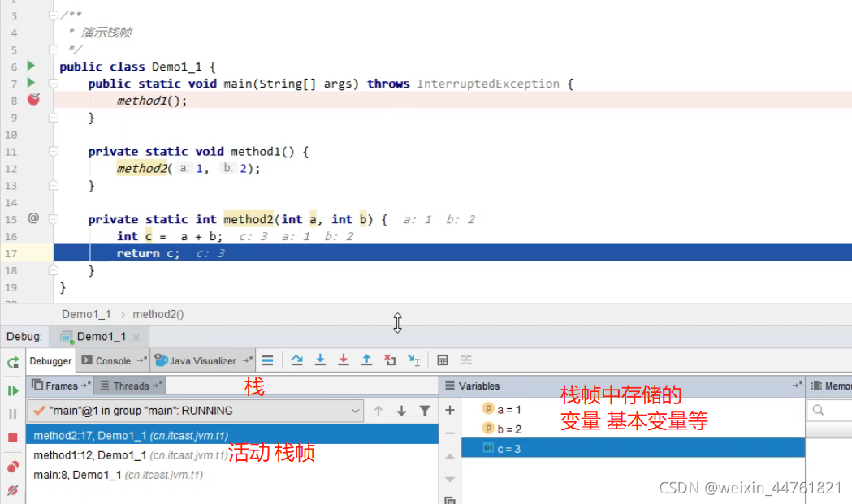
Task: Click Run gutter icon beside main method
Action: click(31, 83)
